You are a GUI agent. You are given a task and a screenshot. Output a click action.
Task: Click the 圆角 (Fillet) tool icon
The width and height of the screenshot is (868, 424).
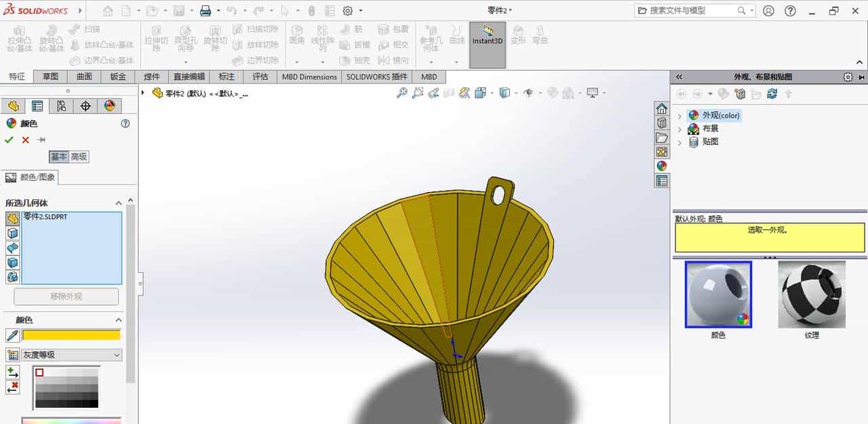pos(296,32)
